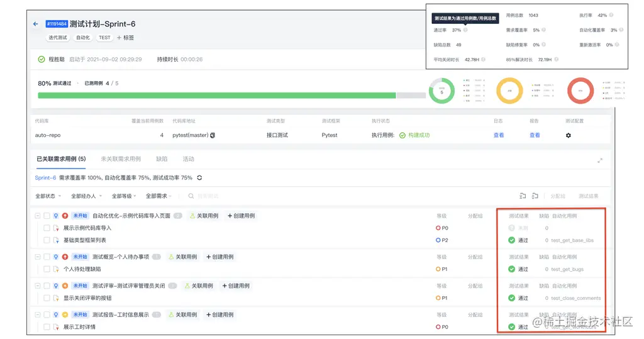This screenshot has width=644, height=339.
Task: Open the 全部状态 filter dropdown
Action: [48, 196]
